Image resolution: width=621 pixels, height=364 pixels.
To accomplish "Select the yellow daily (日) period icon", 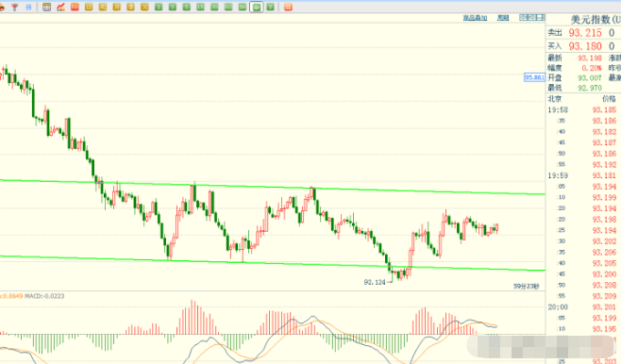I will (89, 7).
